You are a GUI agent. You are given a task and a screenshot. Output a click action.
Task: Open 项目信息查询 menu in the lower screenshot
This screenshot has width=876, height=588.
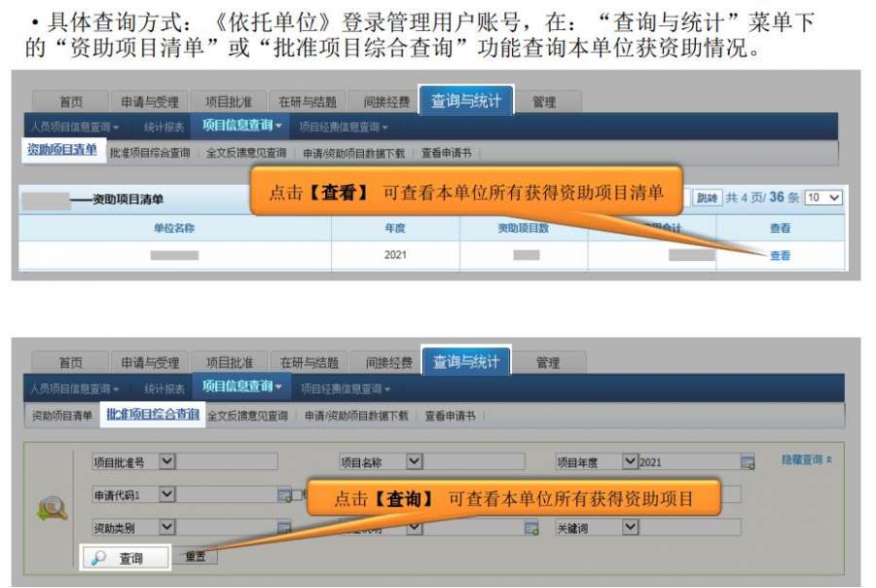pyautogui.click(x=242, y=386)
